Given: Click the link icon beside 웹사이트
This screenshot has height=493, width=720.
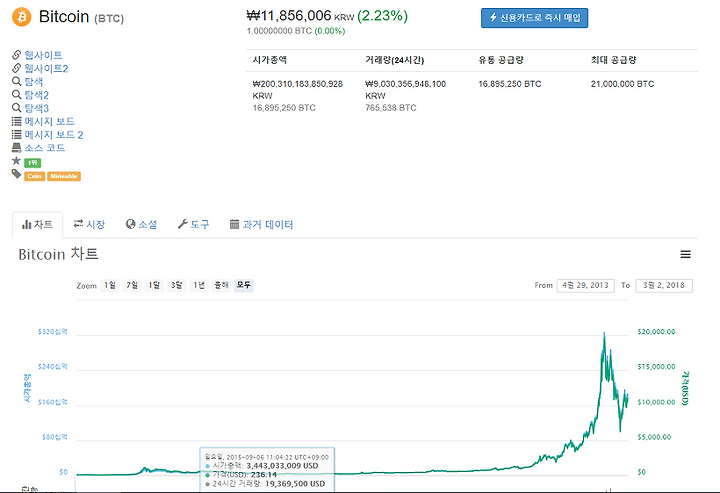Looking at the screenshot, I should (17, 55).
